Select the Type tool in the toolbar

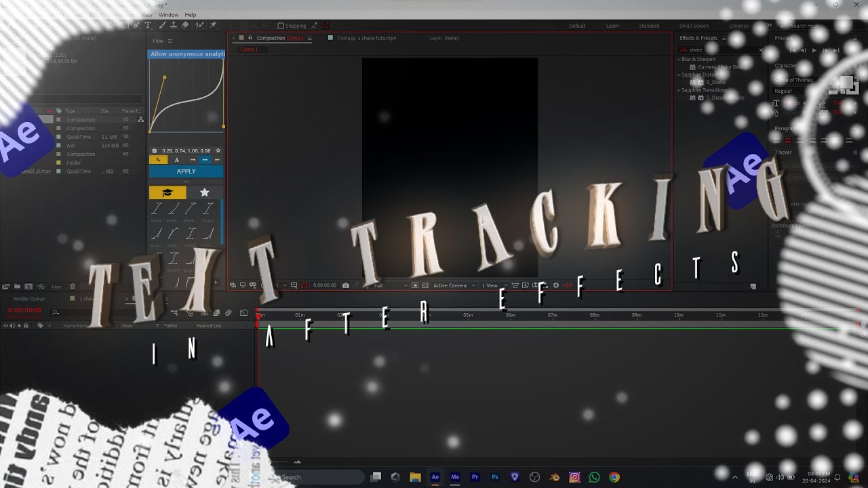coord(149,25)
